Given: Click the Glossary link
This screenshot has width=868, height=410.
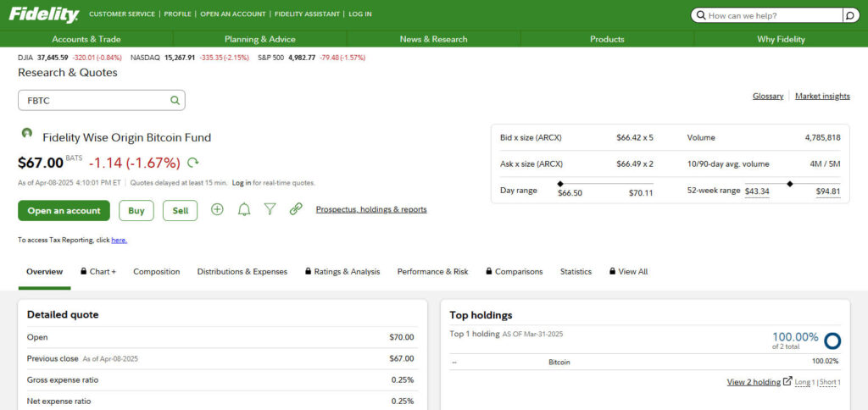Looking at the screenshot, I should tap(768, 96).
